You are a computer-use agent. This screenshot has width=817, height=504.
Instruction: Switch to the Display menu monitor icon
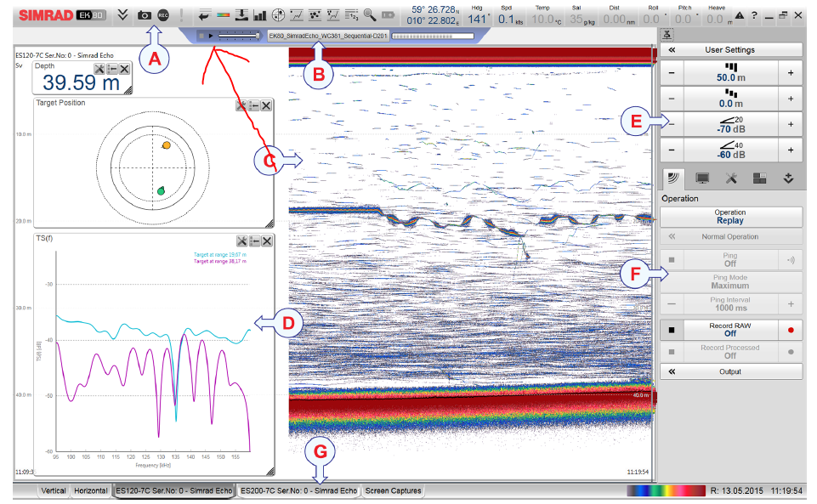tap(702, 179)
